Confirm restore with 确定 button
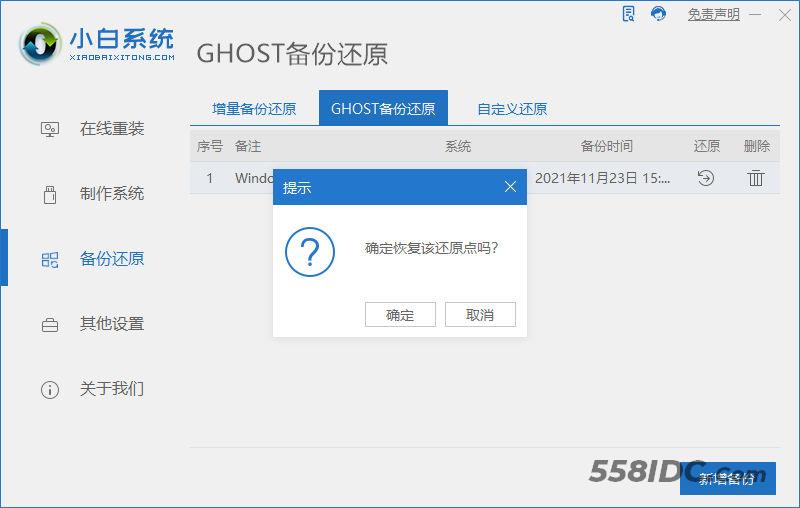Screen dimensions: 800x508 [x=400, y=314]
